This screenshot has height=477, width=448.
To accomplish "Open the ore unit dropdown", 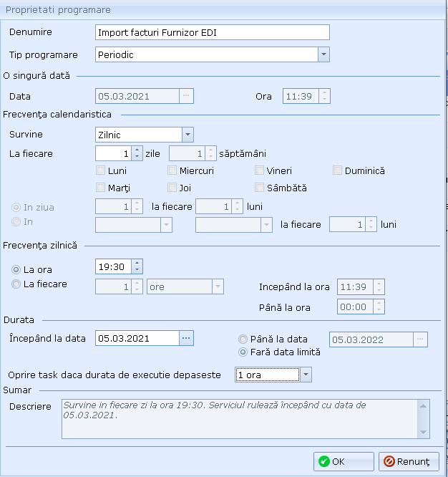I will 218,286.
